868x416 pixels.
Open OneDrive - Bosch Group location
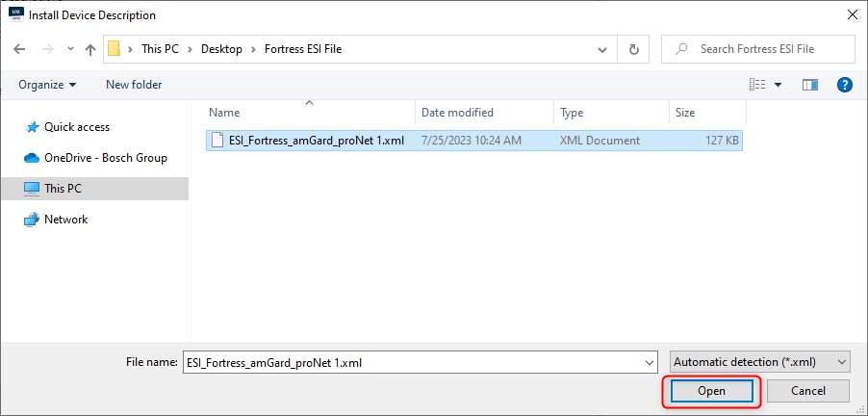pyautogui.click(x=95, y=158)
